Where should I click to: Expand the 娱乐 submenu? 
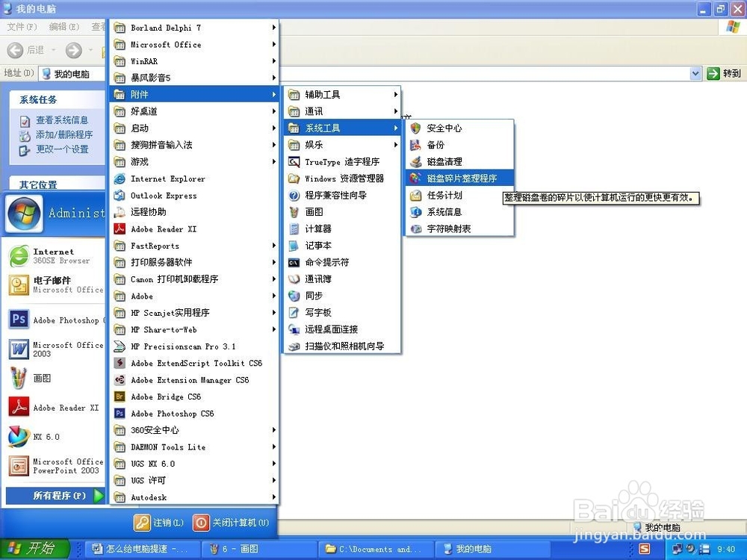pos(342,145)
